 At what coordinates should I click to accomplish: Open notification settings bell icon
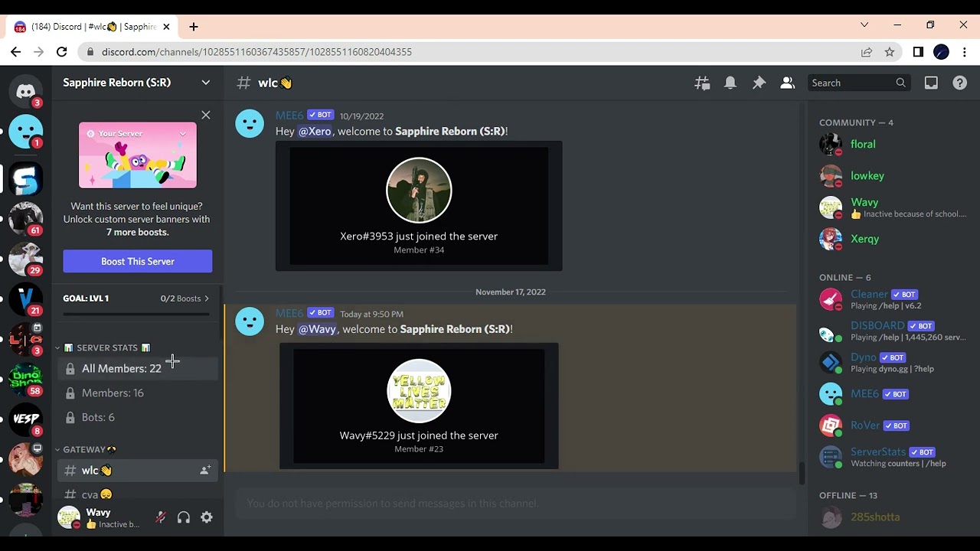coord(730,83)
